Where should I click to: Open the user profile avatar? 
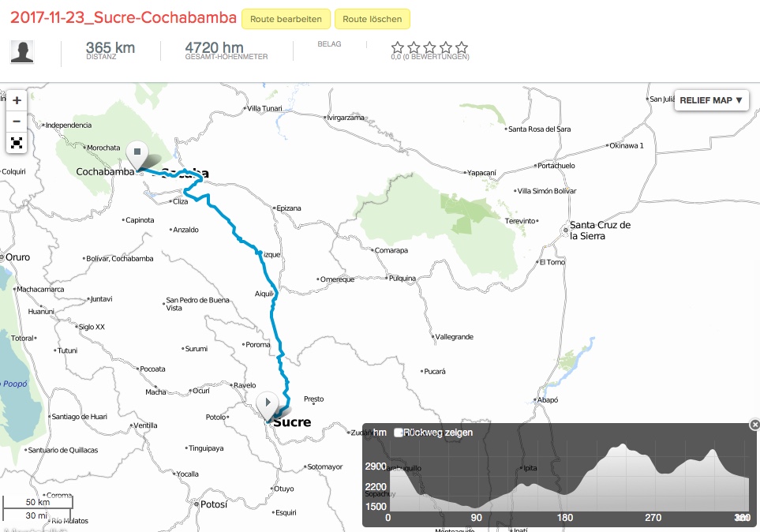22,52
